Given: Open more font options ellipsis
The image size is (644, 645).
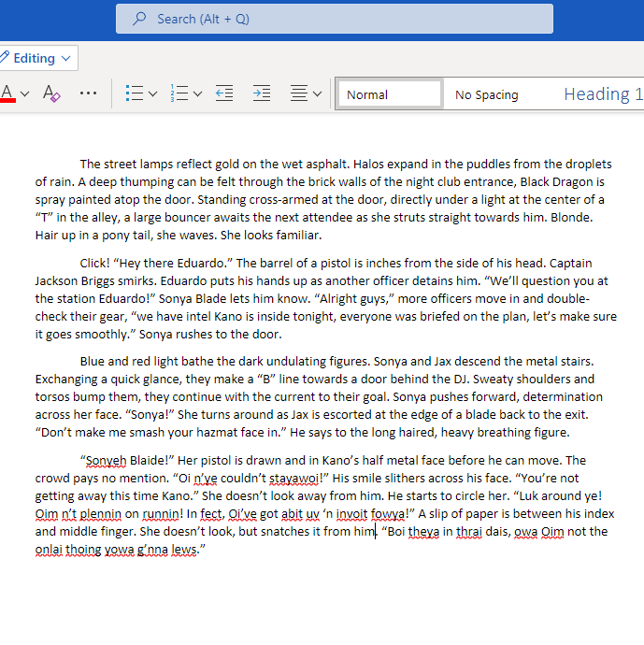Looking at the screenshot, I should (88, 93).
